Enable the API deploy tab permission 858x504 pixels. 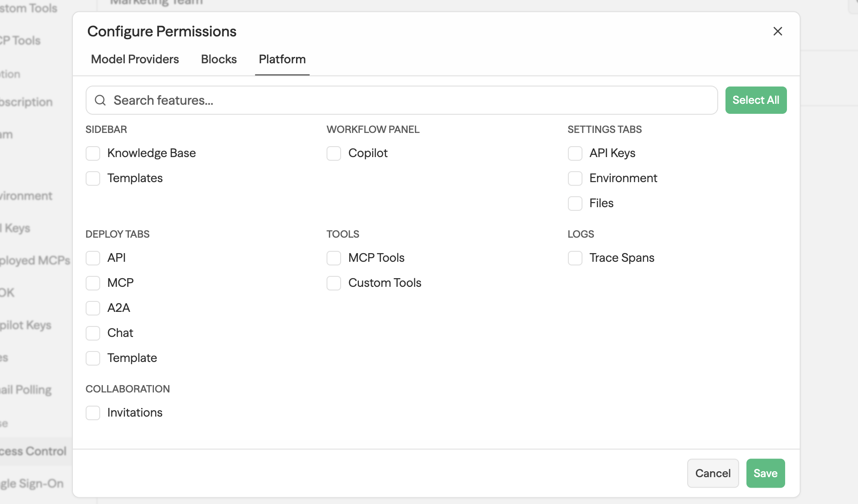click(92, 258)
